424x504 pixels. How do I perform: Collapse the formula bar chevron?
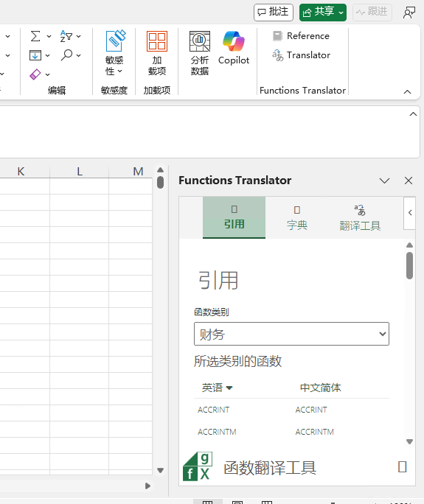click(x=413, y=114)
